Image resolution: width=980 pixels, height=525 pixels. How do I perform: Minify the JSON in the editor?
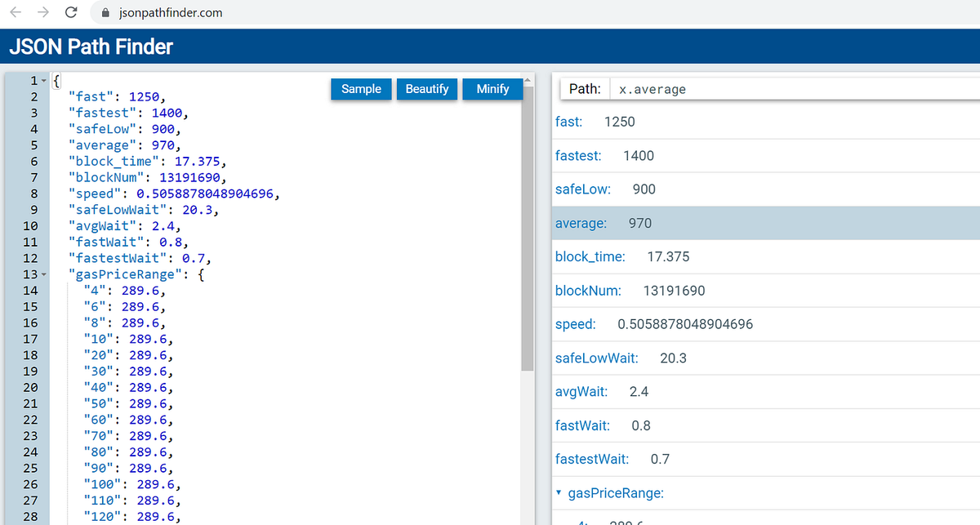492,89
